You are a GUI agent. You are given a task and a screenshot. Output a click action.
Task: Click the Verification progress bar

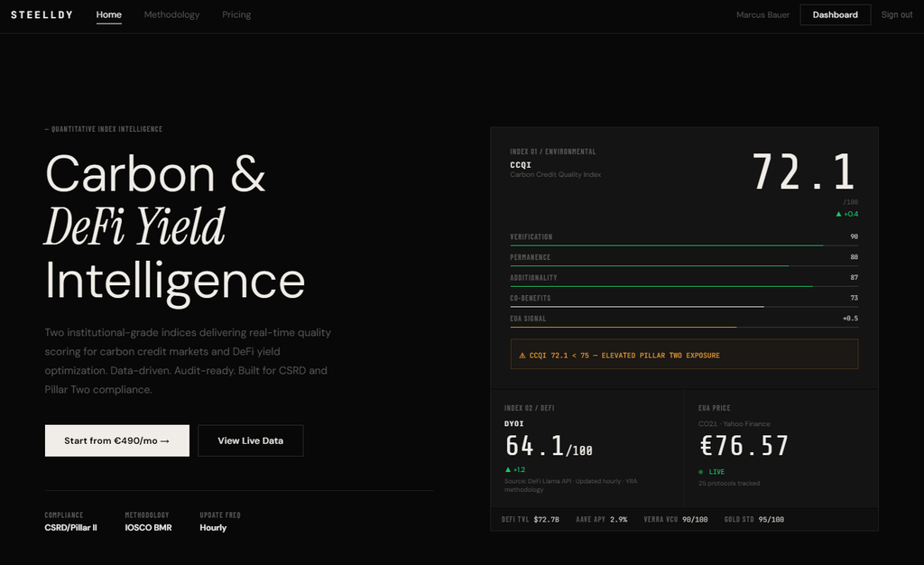coord(684,245)
